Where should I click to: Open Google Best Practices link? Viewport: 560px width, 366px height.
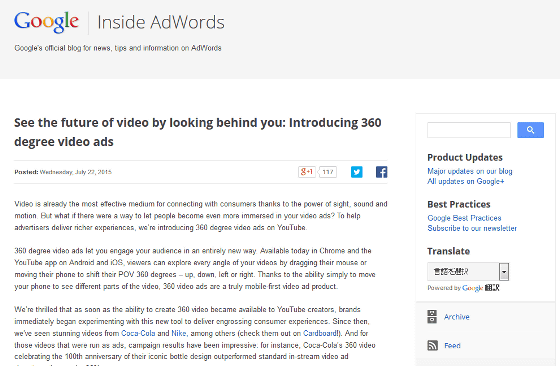[x=464, y=218]
